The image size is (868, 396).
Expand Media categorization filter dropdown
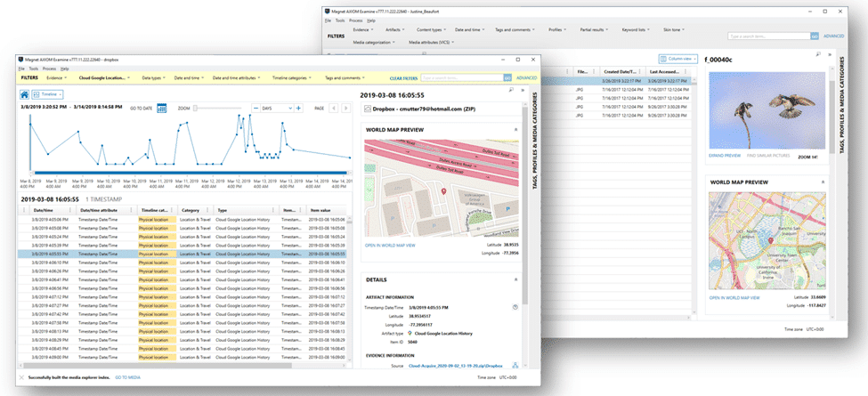pos(374,42)
